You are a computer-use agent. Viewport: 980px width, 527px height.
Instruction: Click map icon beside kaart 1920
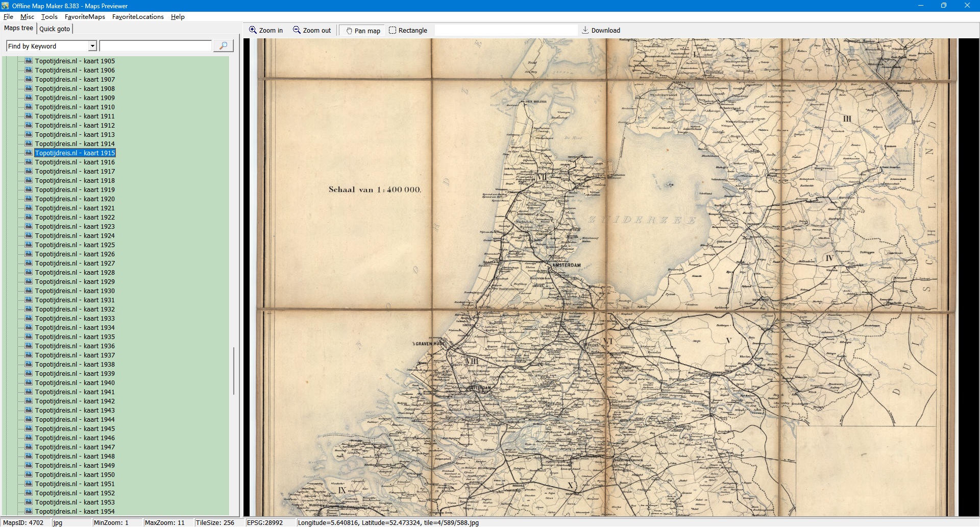(29, 199)
